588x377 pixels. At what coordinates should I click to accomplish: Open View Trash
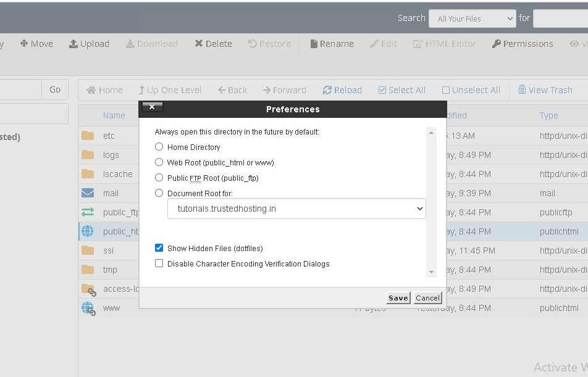[x=545, y=90]
